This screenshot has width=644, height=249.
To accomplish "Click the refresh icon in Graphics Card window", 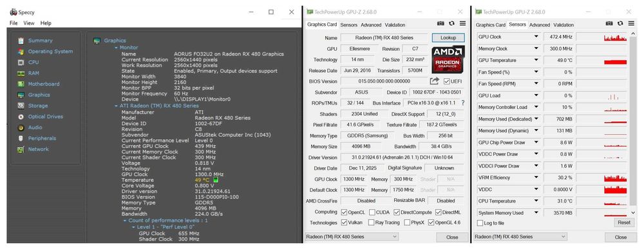I will pos(452,23).
